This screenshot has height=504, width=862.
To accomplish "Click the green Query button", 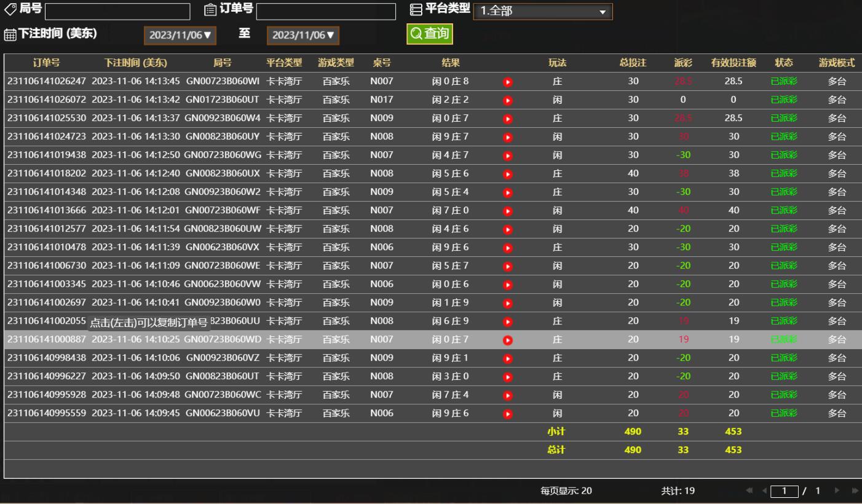I will tap(429, 34).
